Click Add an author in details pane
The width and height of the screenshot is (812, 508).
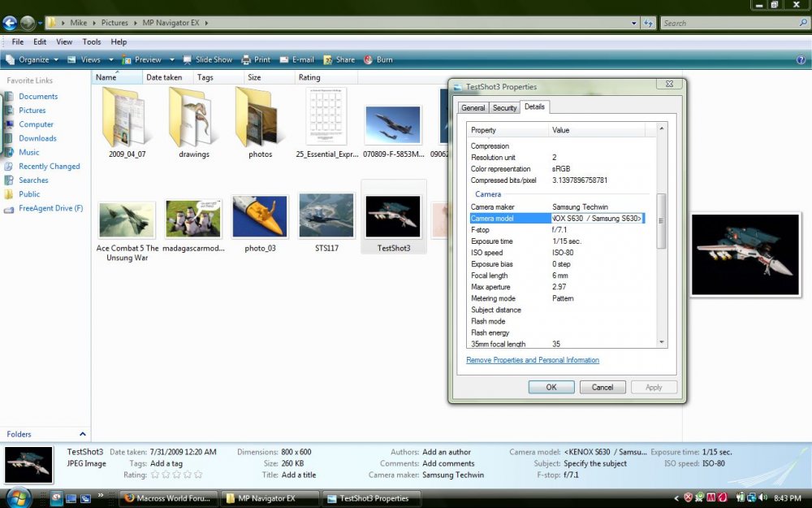click(x=447, y=452)
